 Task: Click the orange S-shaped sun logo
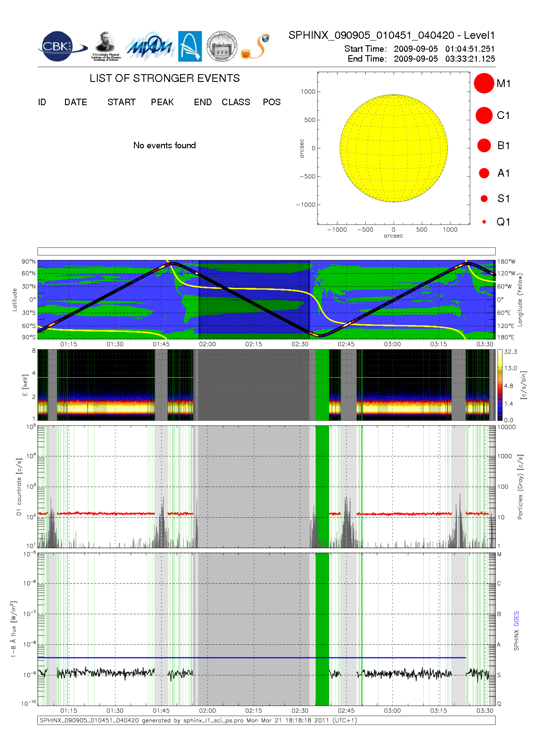pyautogui.click(x=255, y=47)
